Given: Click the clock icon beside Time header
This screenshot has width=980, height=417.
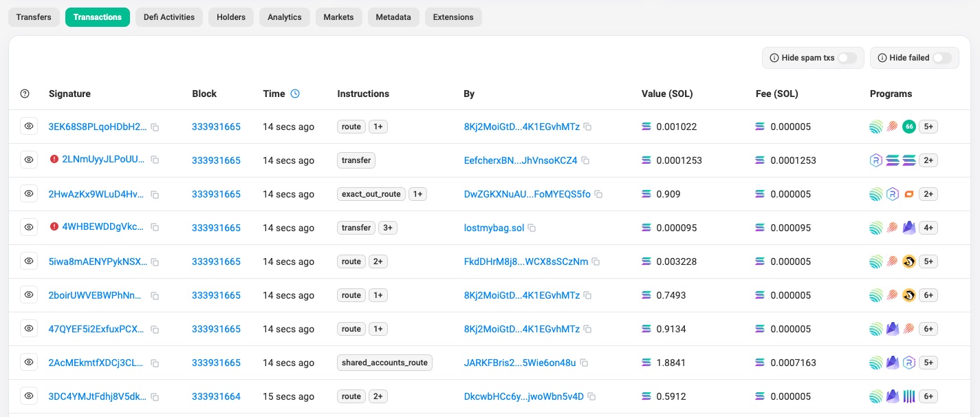Looking at the screenshot, I should (295, 94).
